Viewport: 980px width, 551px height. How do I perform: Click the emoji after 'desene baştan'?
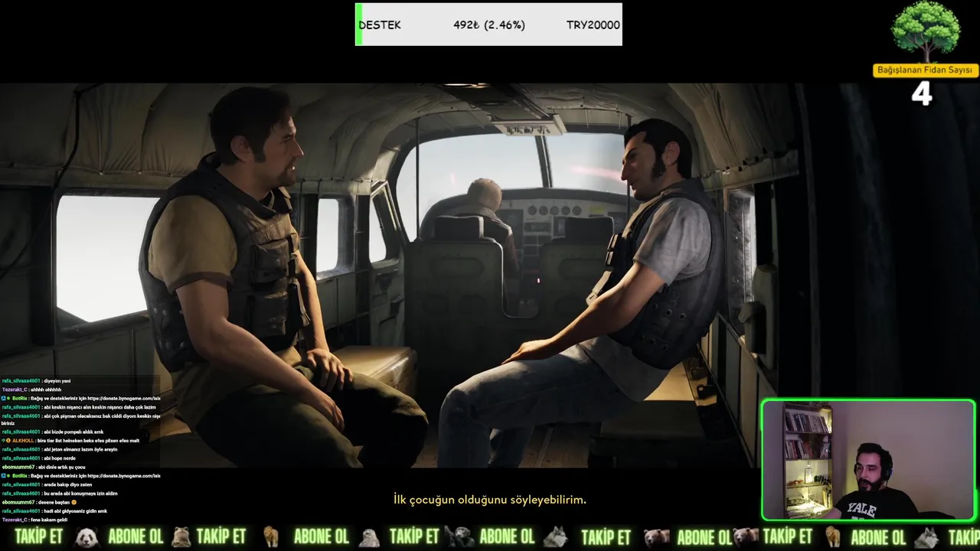pos(73,502)
